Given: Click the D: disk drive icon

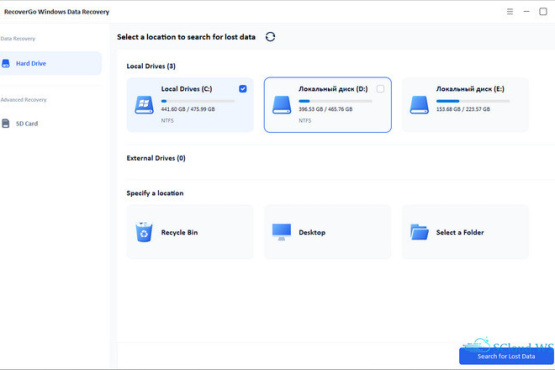Looking at the screenshot, I should pyautogui.click(x=281, y=105).
